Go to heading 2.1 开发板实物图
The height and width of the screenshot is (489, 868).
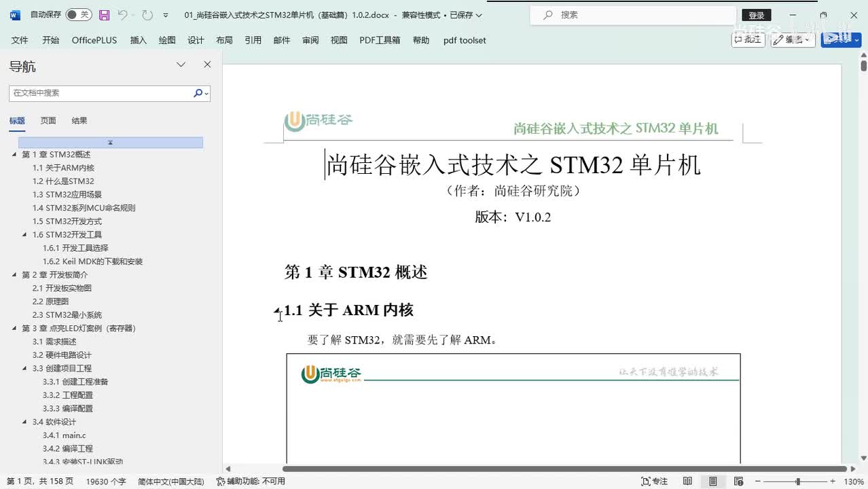[x=62, y=288]
